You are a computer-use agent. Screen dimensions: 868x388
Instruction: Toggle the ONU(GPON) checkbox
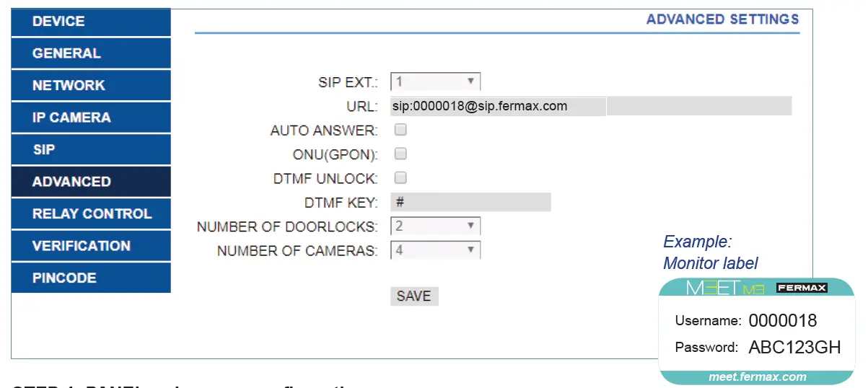point(401,154)
